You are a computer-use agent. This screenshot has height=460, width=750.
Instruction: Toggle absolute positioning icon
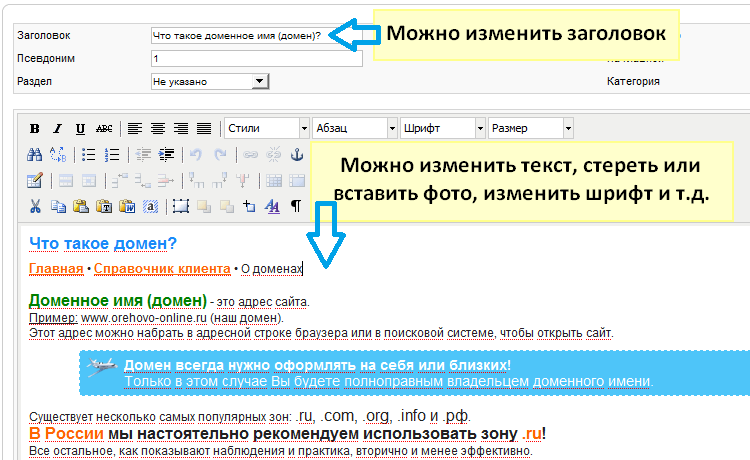pos(250,207)
